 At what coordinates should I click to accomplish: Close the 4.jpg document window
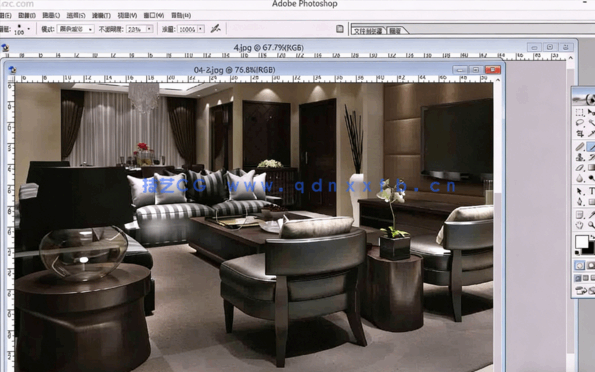(x=566, y=47)
